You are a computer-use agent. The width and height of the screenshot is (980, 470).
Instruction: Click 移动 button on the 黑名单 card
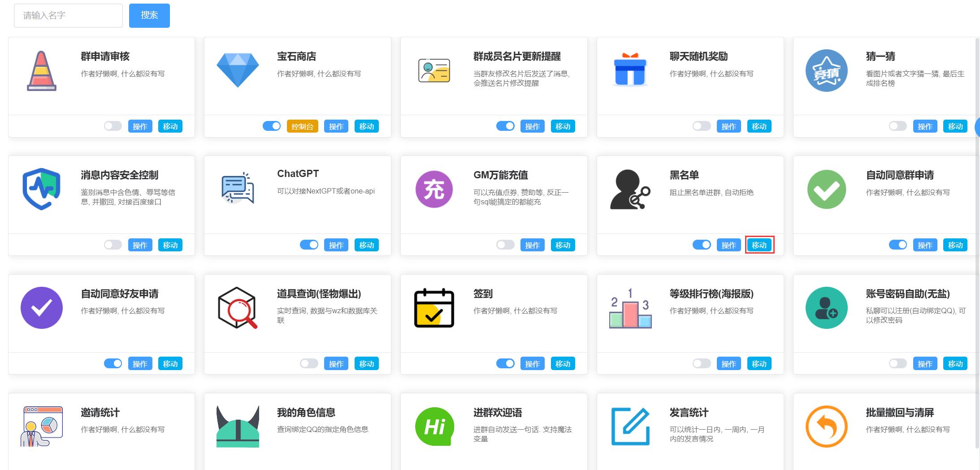click(x=759, y=245)
